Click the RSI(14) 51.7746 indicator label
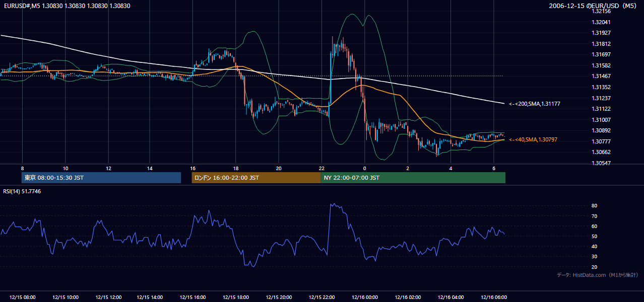Viewport: 644px width, 302px height. (22, 191)
